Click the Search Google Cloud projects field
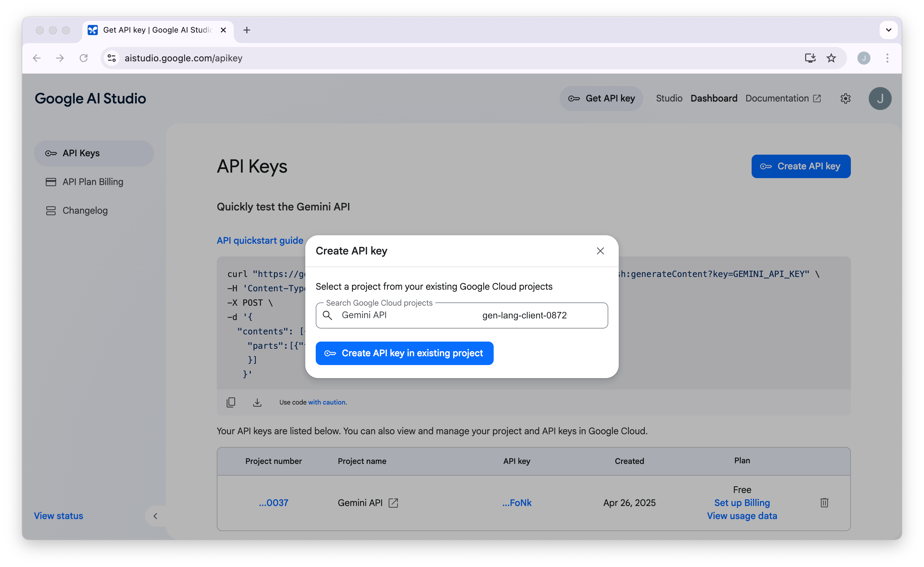Screen dimensions: 924x567 coord(462,315)
